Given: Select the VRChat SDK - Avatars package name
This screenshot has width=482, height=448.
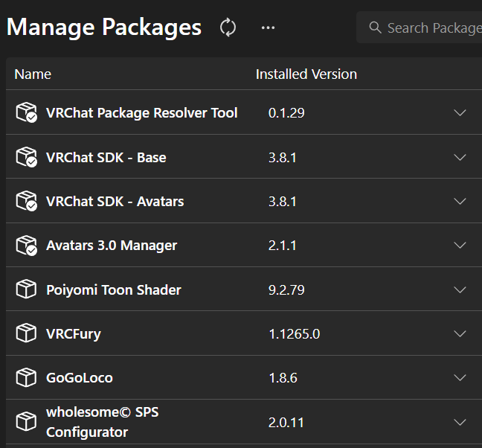Looking at the screenshot, I should click(x=115, y=201).
